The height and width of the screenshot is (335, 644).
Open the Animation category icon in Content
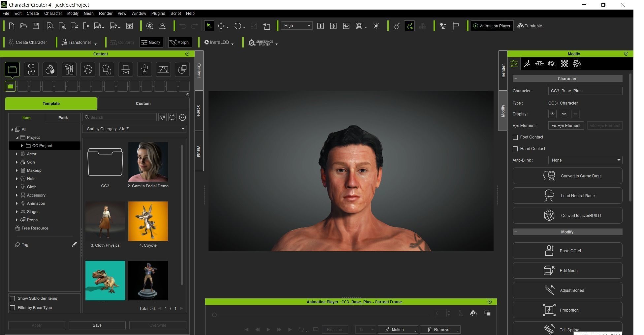coord(145,70)
